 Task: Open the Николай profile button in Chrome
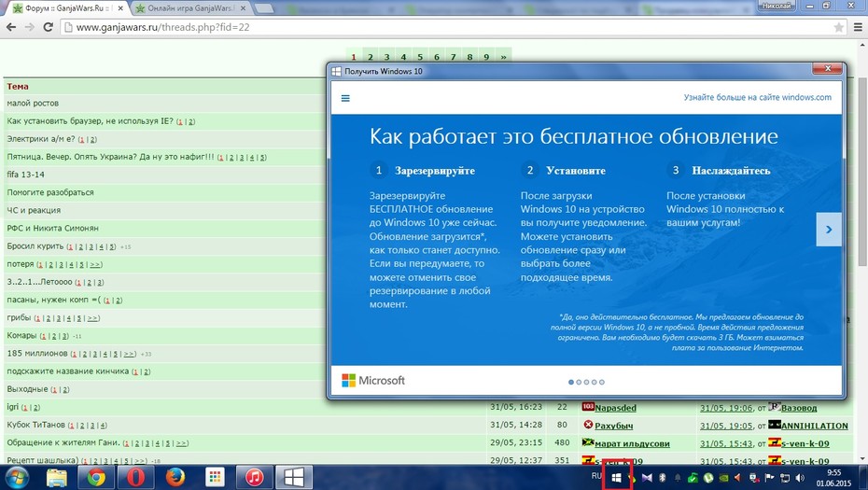(777, 6)
